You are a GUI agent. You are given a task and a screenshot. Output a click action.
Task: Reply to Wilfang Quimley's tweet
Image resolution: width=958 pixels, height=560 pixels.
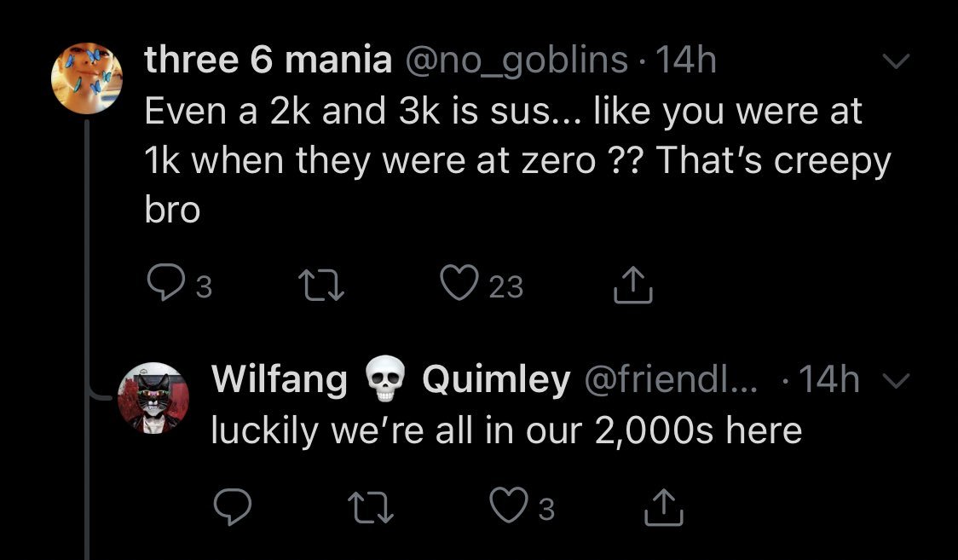point(228,509)
